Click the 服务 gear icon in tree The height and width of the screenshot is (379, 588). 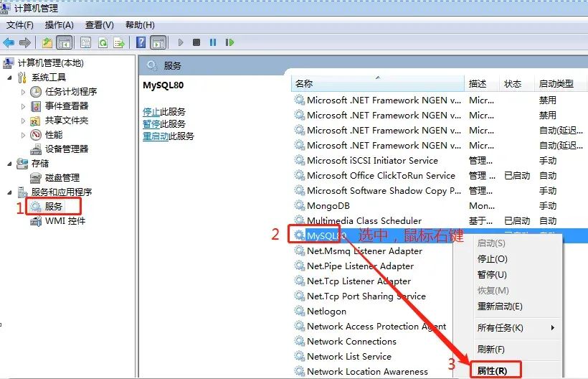(36, 207)
